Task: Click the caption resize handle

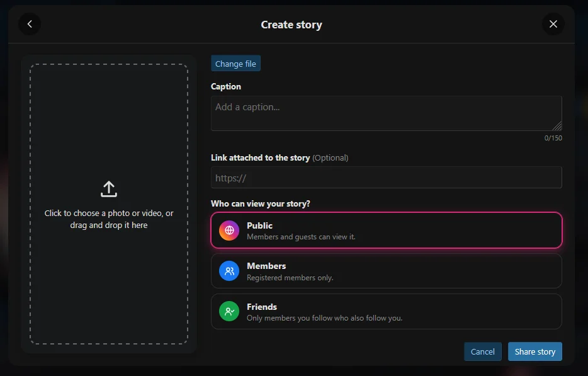Action: tap(557, 126)
